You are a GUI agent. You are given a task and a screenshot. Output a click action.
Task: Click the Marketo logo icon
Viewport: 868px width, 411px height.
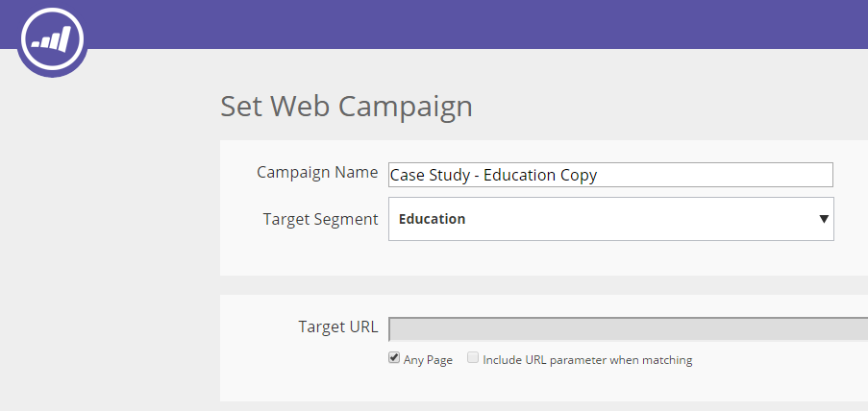(52, 40)
